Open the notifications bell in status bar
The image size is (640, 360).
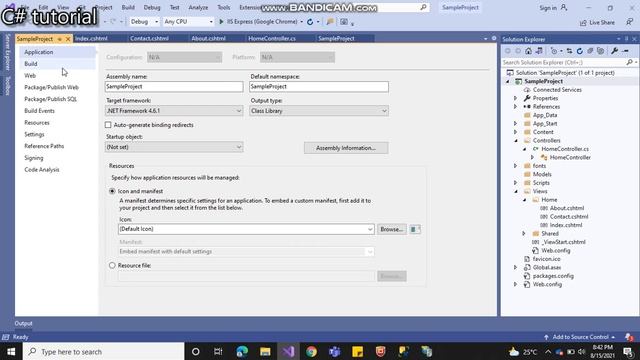click(629, 337)
